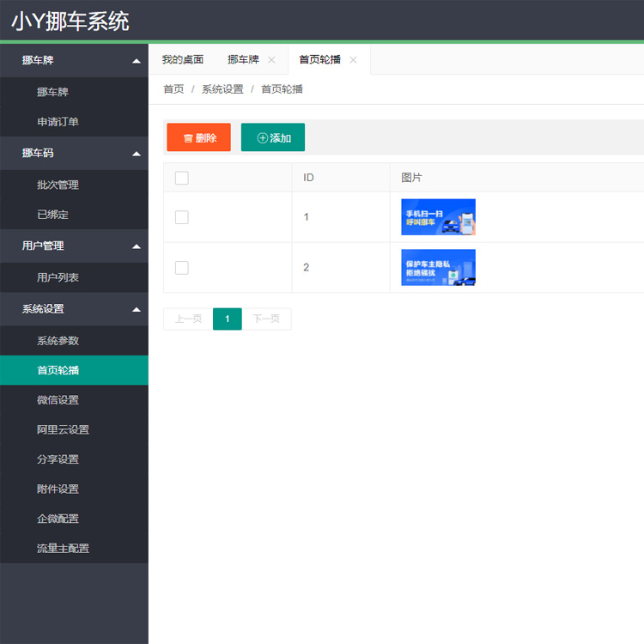Open 阿里云设置 in the sidebar

(74, 429)
